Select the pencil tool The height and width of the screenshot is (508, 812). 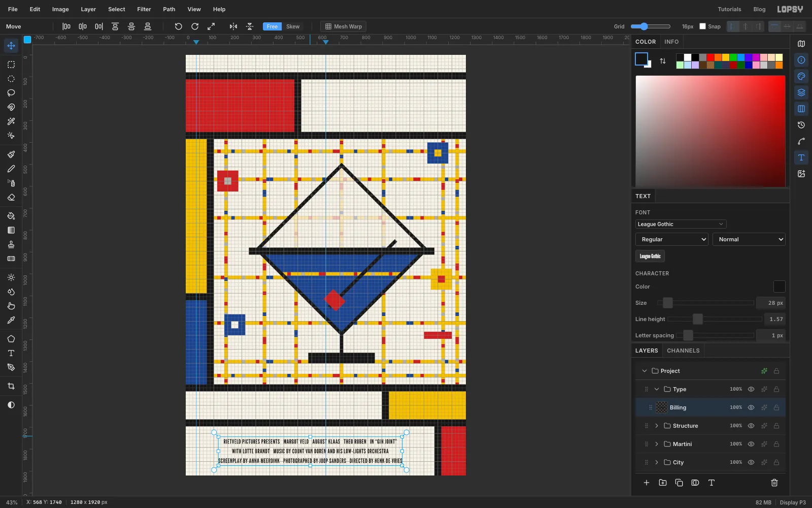[11, 169]
